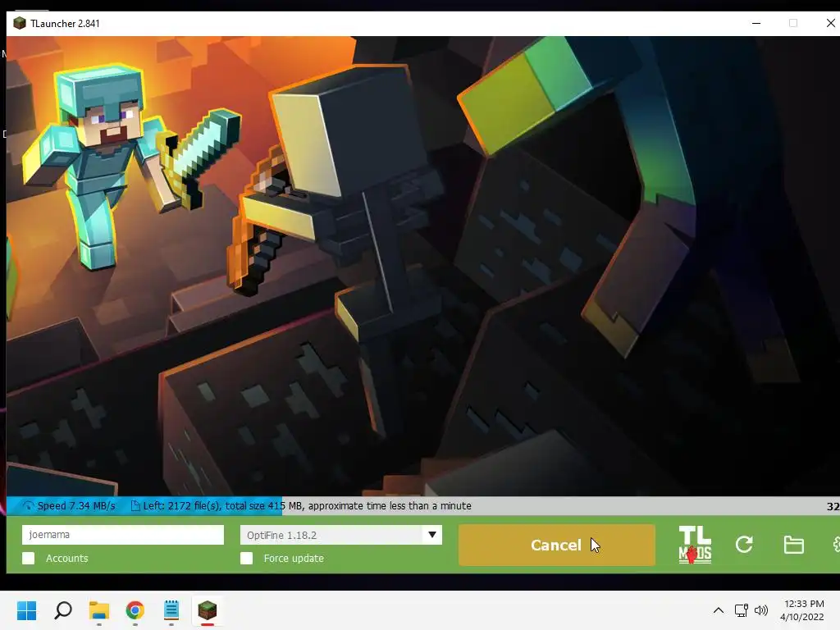Tick the Accounts checkbox
Screen dimensions: 840x630
[29, 558]
